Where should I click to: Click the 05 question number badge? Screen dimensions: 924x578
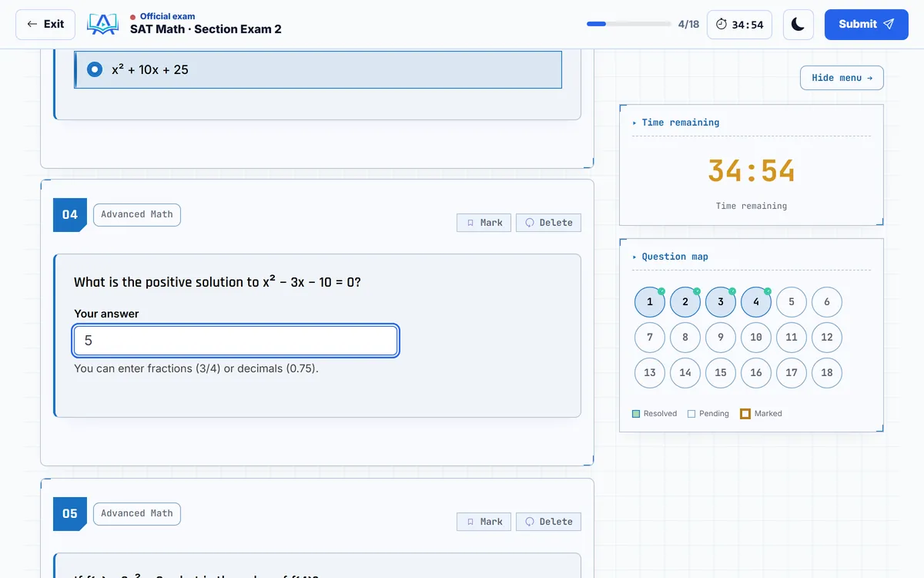pyautogui.click(x=70, y=514)
